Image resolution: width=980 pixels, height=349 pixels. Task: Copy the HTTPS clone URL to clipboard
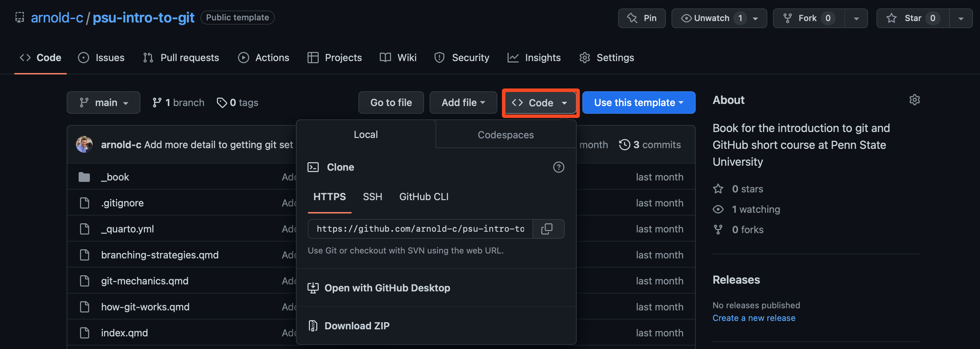click(x=548, y=229)
